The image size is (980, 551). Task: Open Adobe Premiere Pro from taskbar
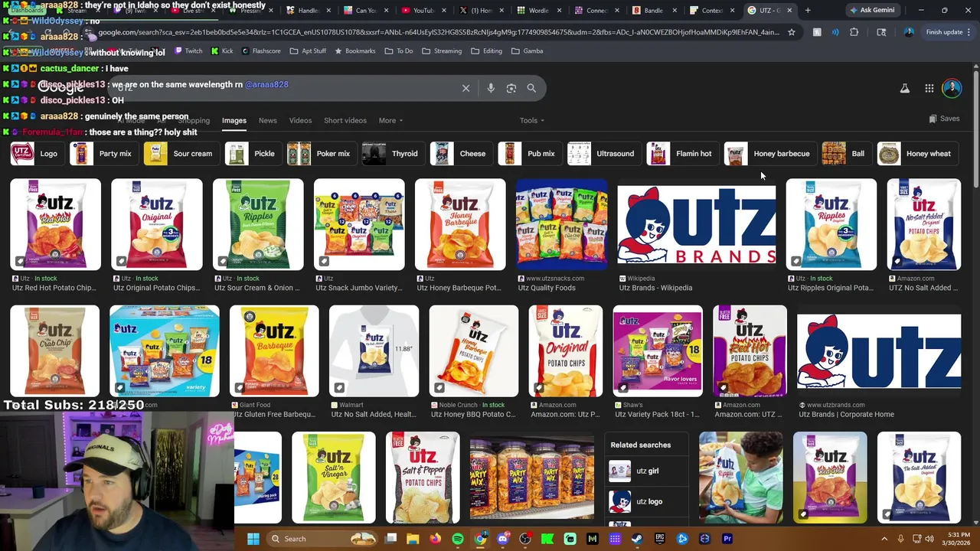pos(727,539)
